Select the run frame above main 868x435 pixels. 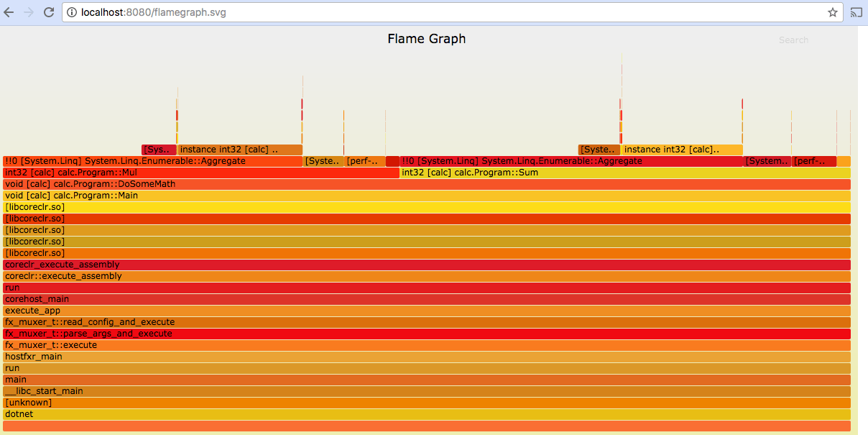point(427,368)
